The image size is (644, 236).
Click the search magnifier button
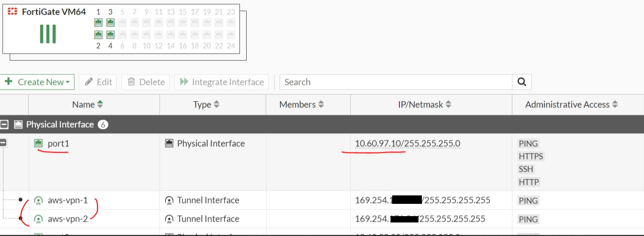tap(522, 82)
